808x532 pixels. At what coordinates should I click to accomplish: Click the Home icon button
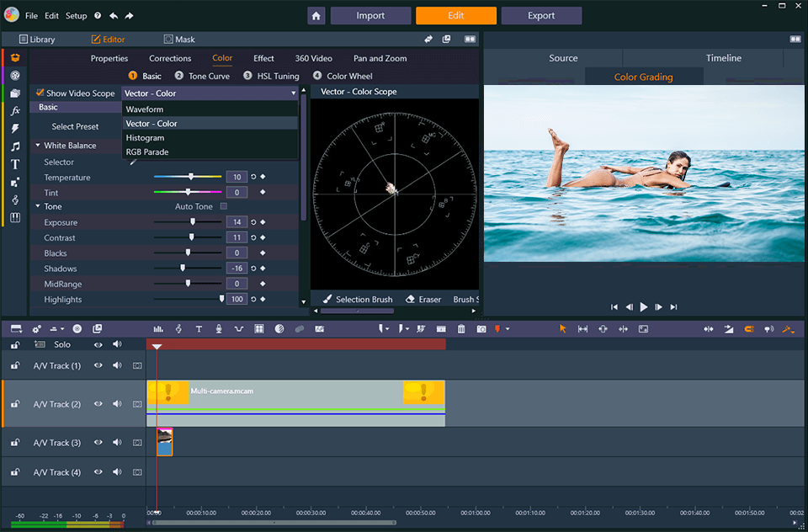[316, 15]
